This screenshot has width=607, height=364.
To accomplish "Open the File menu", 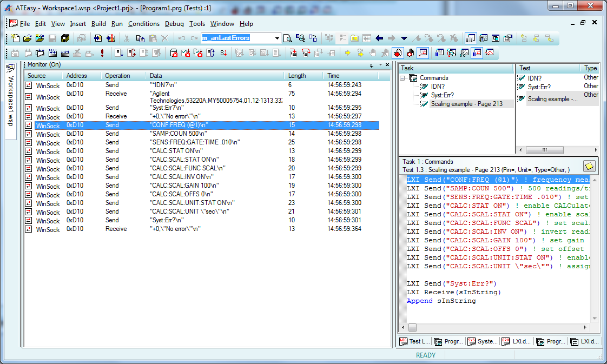I will point(25,24).
